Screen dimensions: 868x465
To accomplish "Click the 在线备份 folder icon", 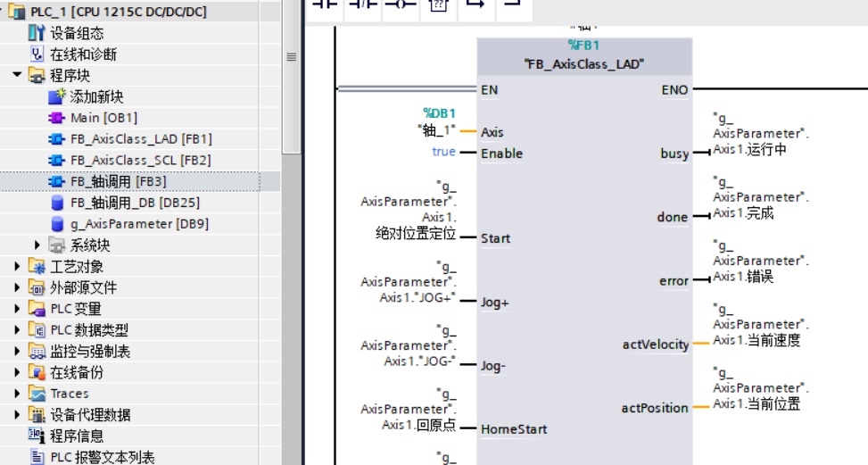I will 37,372.
